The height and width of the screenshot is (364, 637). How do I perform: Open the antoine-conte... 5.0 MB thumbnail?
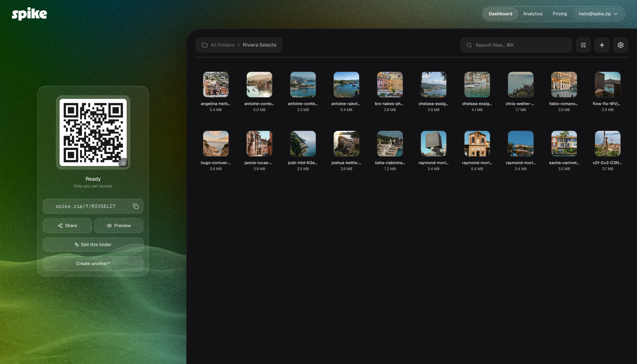pos(259,85)
